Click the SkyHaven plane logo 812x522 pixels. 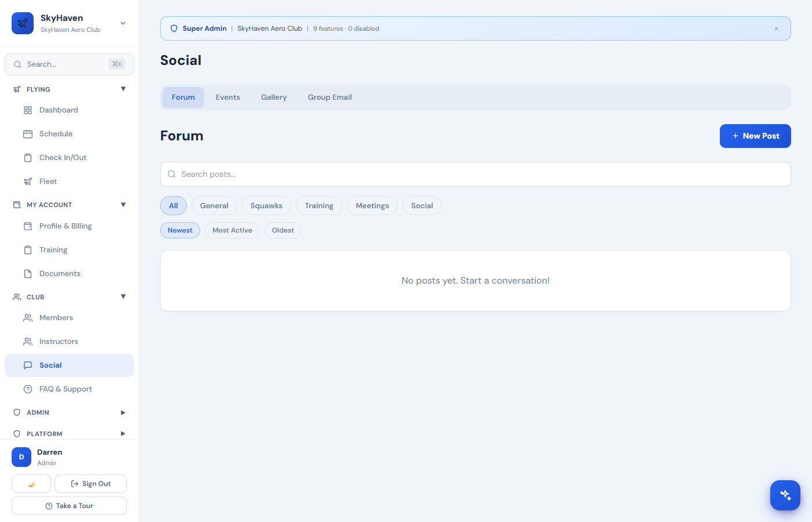[x=22, y=23]
